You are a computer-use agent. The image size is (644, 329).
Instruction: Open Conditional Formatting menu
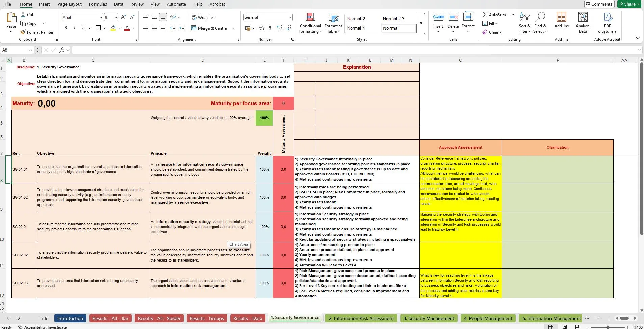pos(311,23)
